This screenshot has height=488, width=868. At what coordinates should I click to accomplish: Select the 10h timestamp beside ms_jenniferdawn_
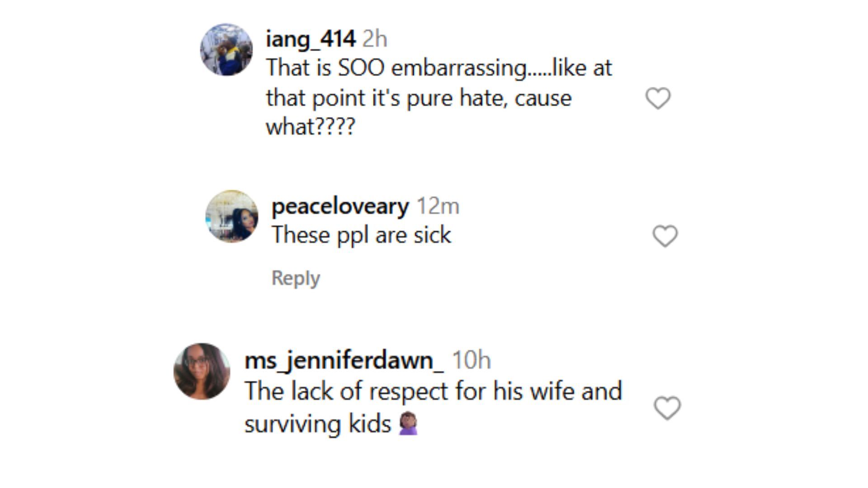point(472,360)
